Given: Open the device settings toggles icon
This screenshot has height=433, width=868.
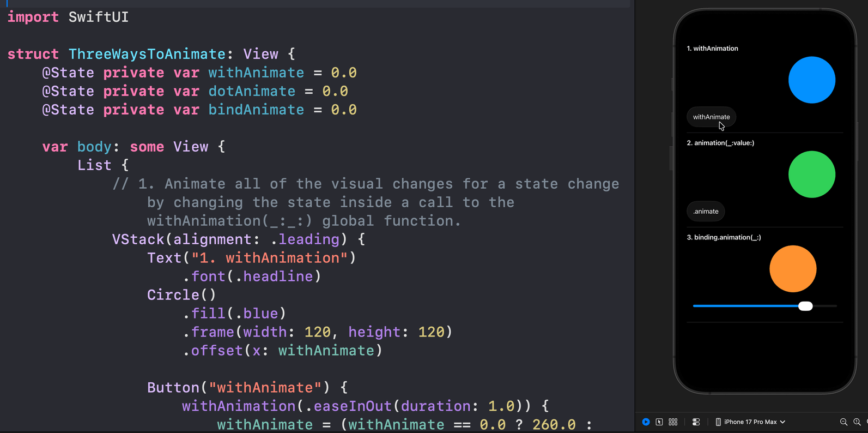Looking at the screenshot, I should 696,422.
